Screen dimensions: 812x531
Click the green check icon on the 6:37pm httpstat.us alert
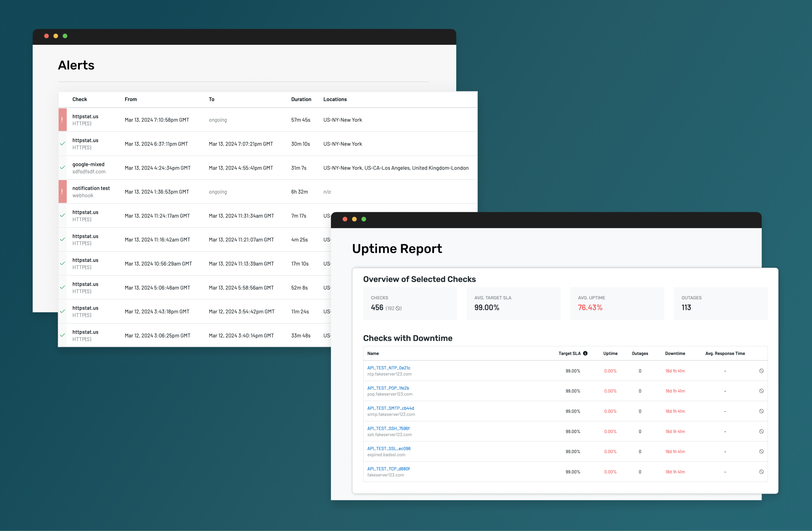click(x=63, y=143)
